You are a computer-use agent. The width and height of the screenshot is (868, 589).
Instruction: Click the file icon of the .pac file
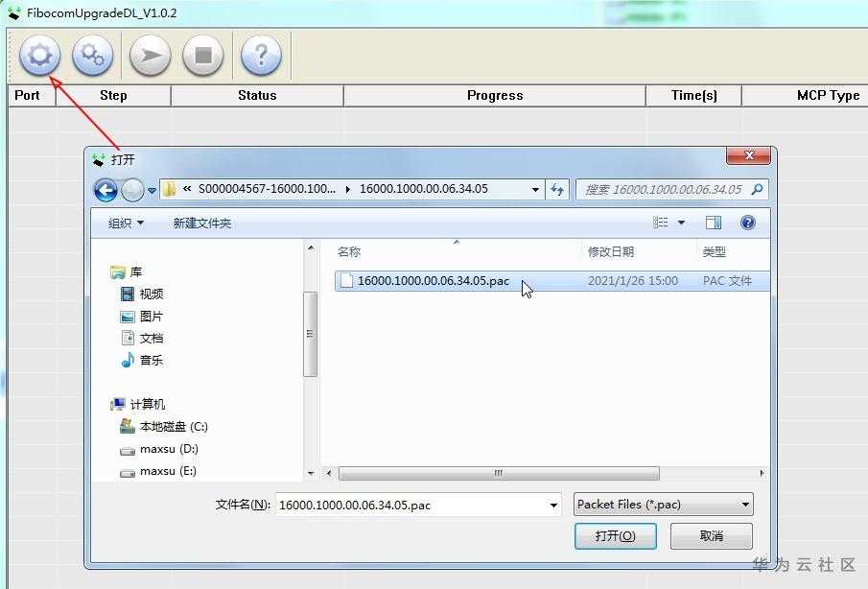click(346, 281)
